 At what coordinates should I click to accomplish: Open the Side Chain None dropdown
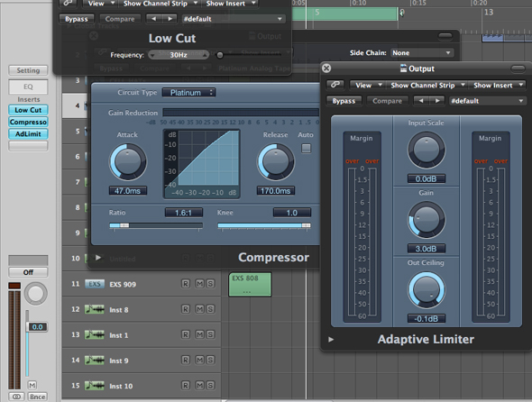(x=421, y=52)
